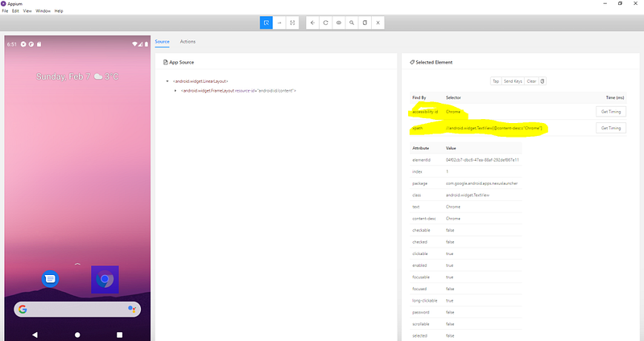The width and height of the screenshot is (644, 341).
Task: Open the File menu
Action: (5, 11)
